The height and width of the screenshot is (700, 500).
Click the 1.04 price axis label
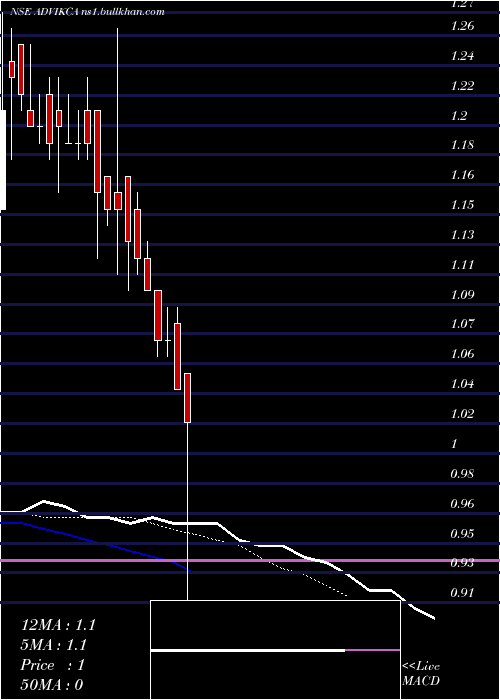[x=462, y=384]
